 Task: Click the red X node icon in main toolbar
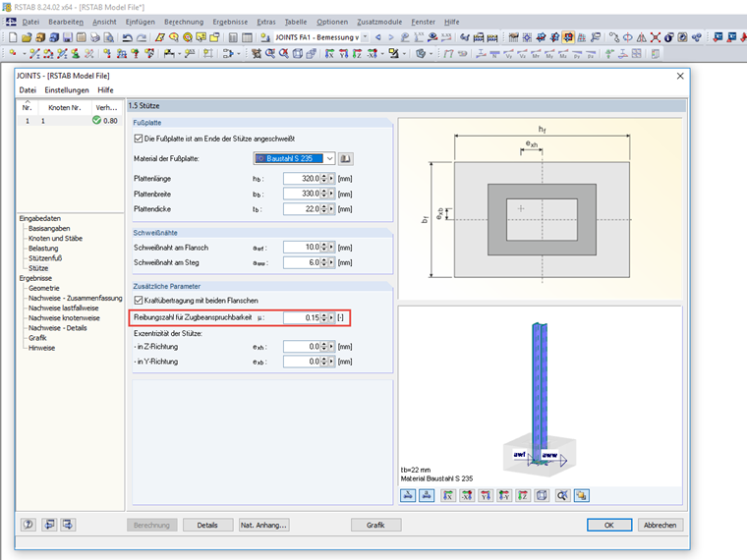click(x=656, y=37)
